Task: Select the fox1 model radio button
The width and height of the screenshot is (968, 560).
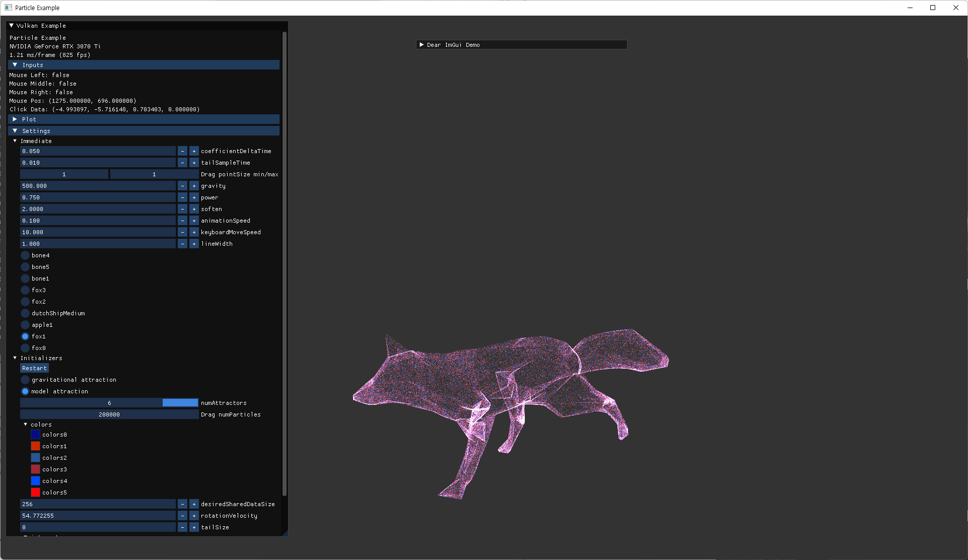Action: 25,336
